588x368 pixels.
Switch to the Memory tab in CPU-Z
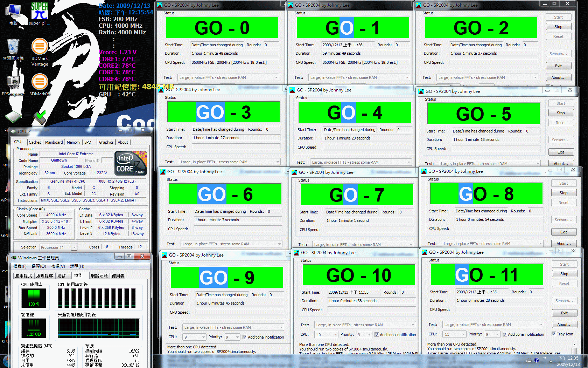point(73,142)
